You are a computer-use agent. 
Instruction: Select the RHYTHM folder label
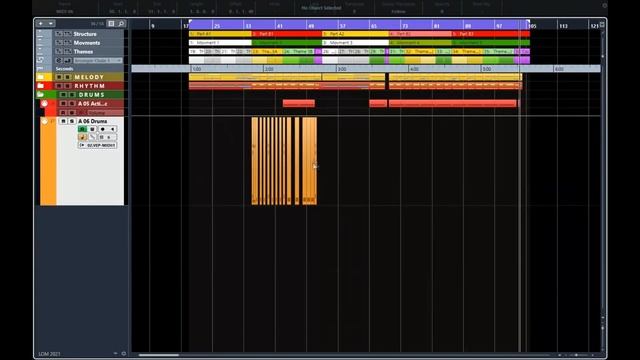[x=90, y=86]
